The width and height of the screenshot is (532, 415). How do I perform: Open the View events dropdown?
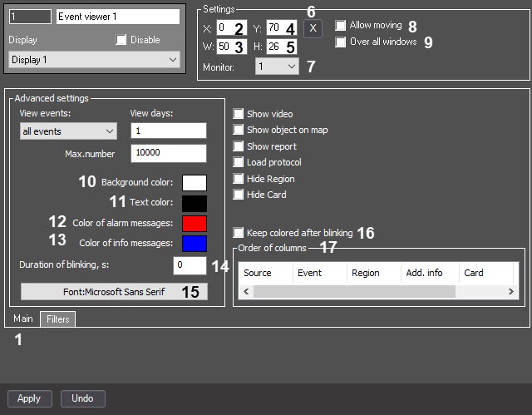[x=68, y=131]
